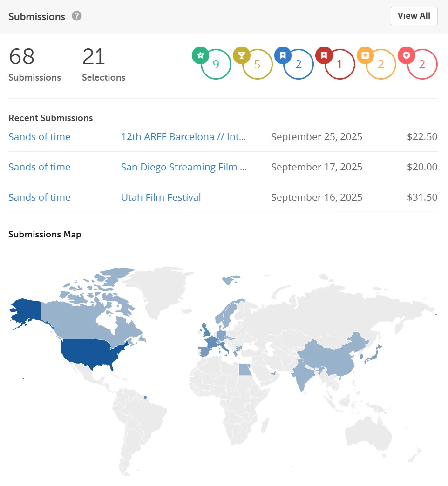Open the San Diego Streaming Film festival link

coord(184,167)
